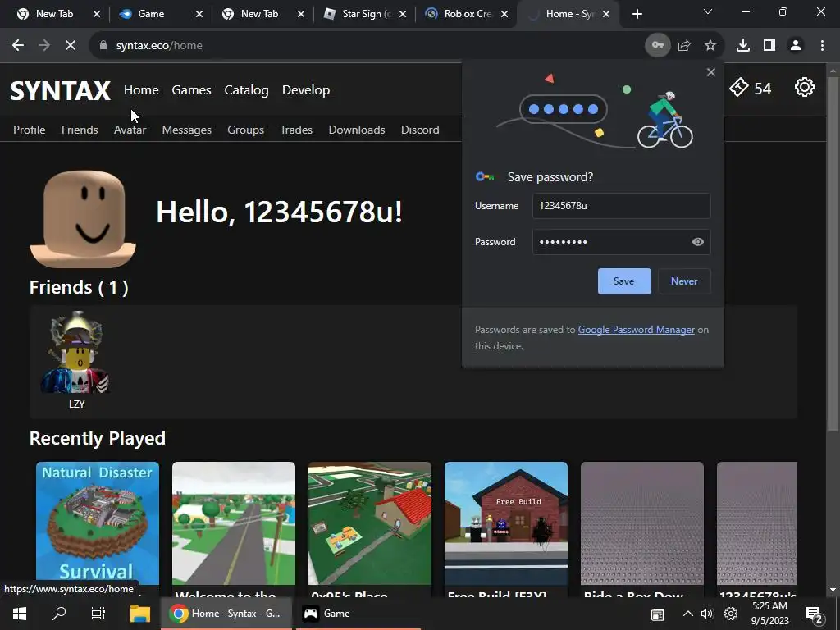Click the browser back arrow

[x=18, y=46]
